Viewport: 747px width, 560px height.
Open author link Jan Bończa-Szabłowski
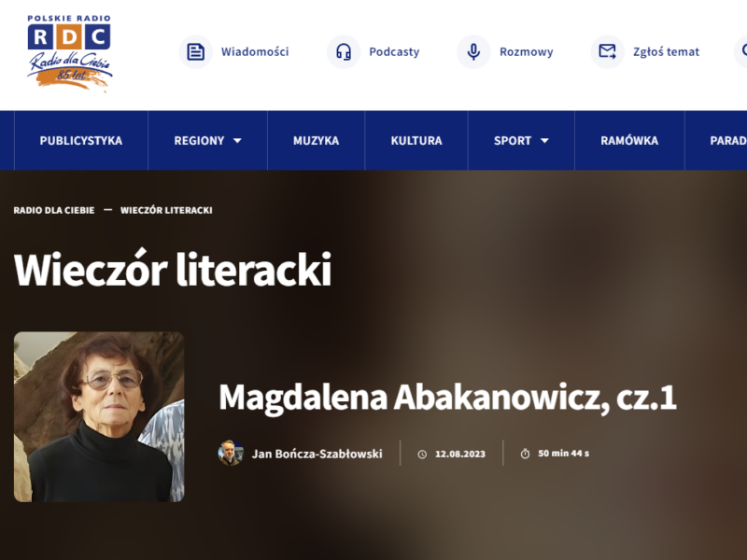pyautogui.click(x=317, y=454)
